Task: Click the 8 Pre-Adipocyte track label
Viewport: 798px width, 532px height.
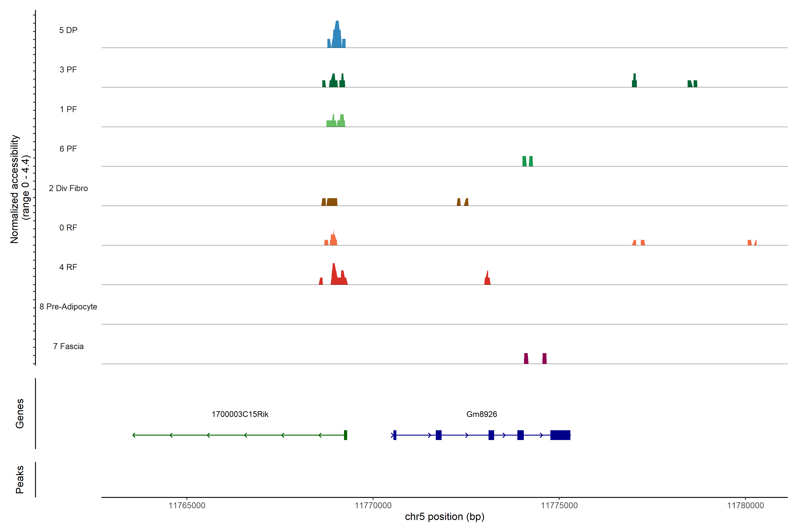Action: (x=68, y=307)
